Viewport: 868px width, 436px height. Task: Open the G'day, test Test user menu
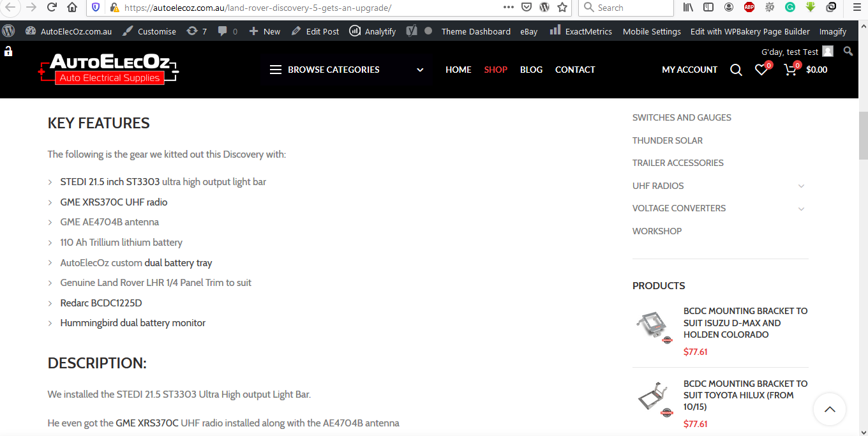click(797, 52)
